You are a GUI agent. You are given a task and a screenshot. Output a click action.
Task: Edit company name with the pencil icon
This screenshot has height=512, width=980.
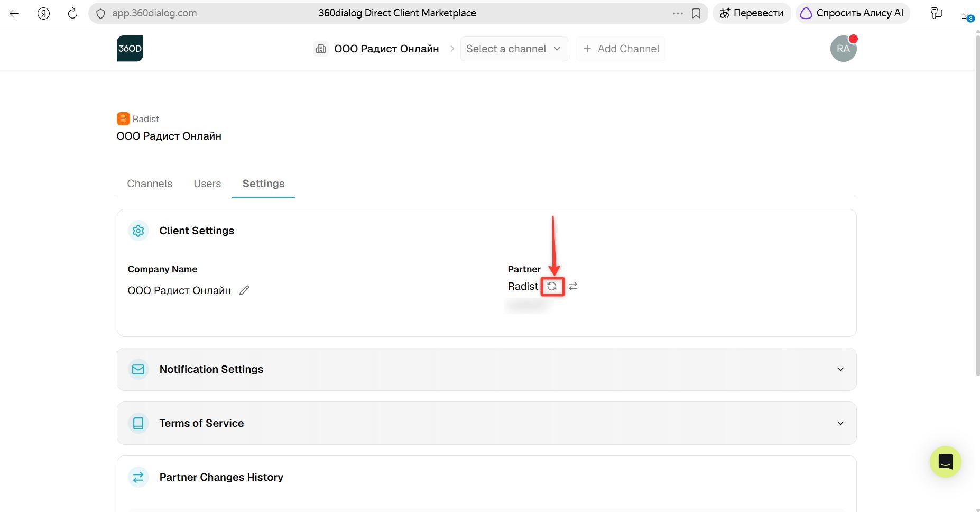tap(244, 290)
